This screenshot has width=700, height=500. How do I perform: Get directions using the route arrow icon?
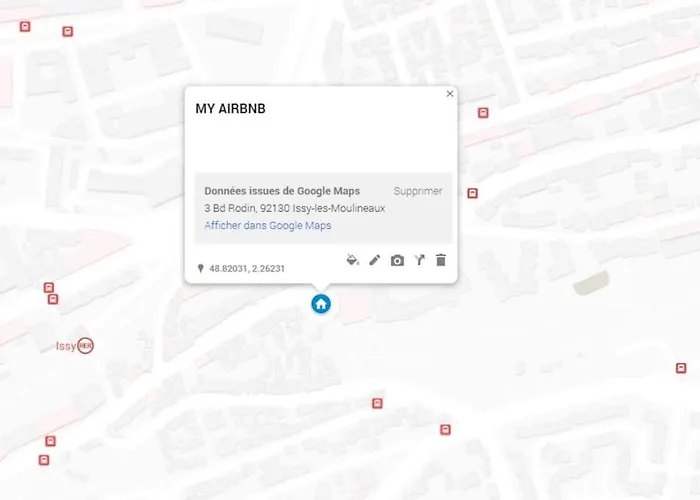coord(419,260)
